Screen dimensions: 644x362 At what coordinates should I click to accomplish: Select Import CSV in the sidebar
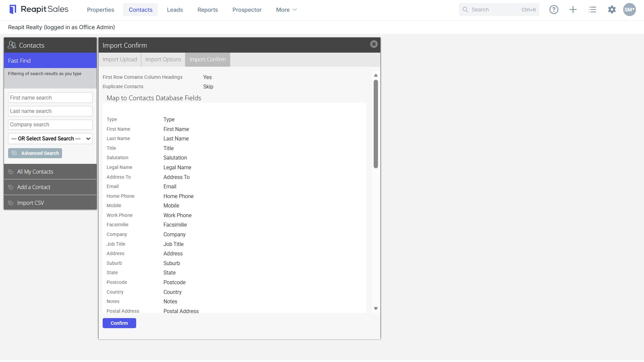[50, 203]
